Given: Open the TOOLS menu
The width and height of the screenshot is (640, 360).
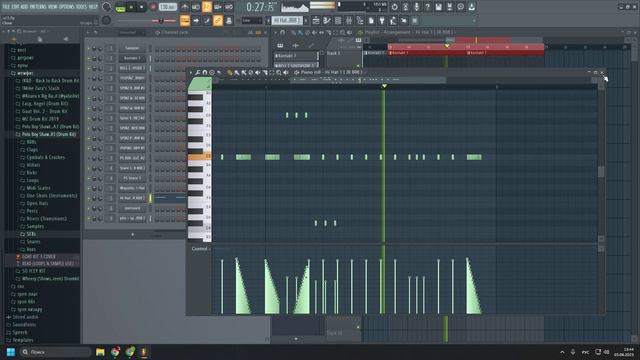Looking at the screenshot, I should click(x=81, y=7).
